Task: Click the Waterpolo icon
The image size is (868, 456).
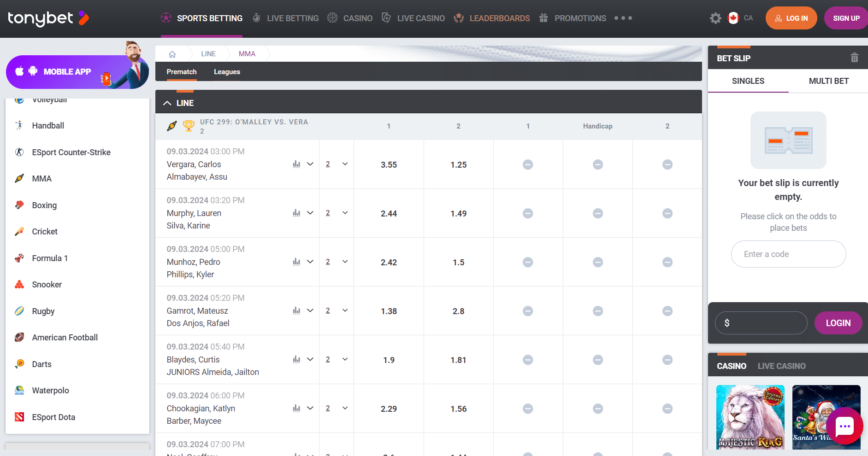Action: click(19, 390)
